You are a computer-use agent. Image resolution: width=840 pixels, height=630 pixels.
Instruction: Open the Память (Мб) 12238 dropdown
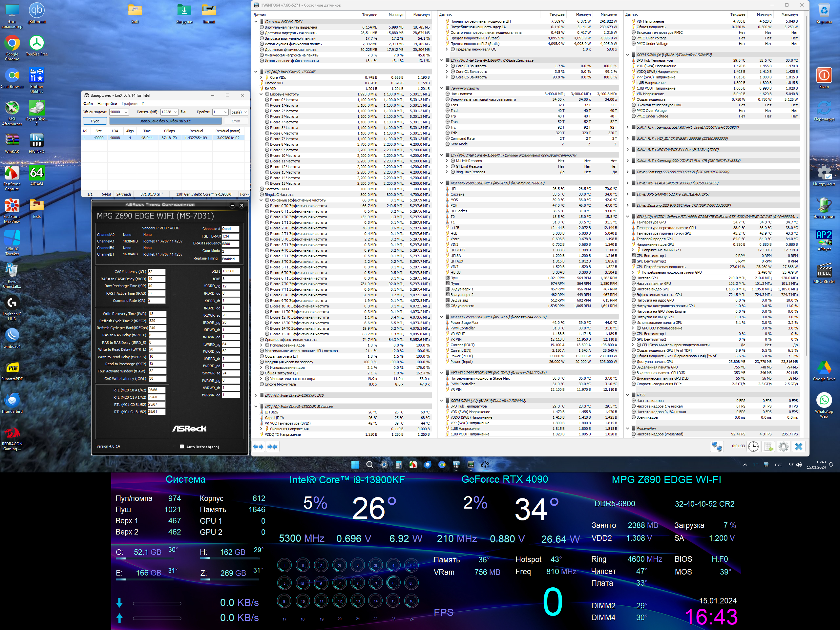pyautogui.click(x=175, y=112)
